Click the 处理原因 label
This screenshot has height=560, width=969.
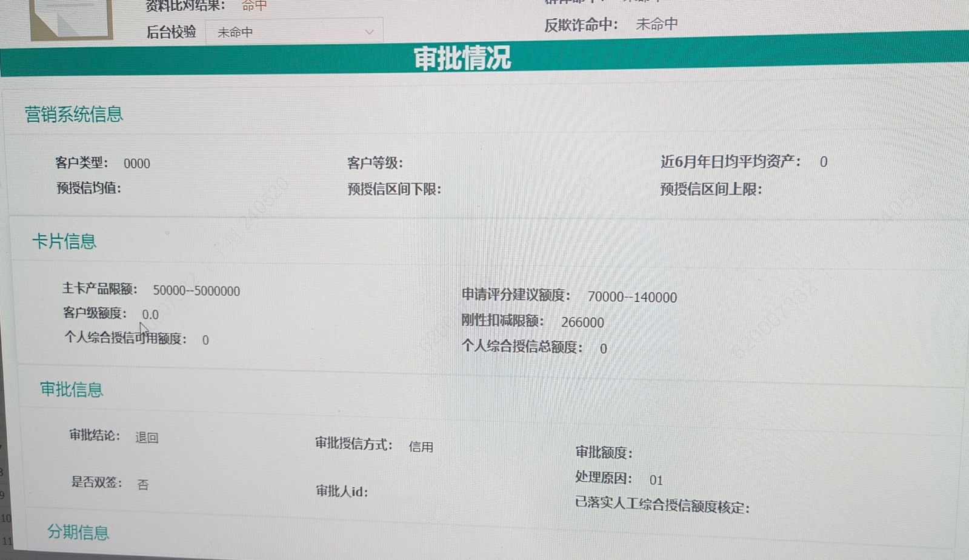[x=604, y=478]
